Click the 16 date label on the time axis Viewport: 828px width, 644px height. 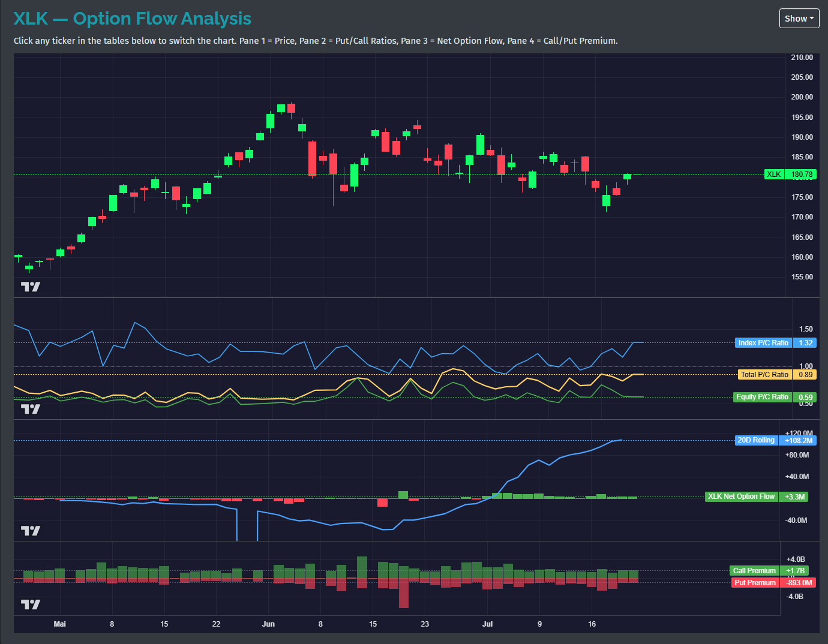(x=592, y=624)
